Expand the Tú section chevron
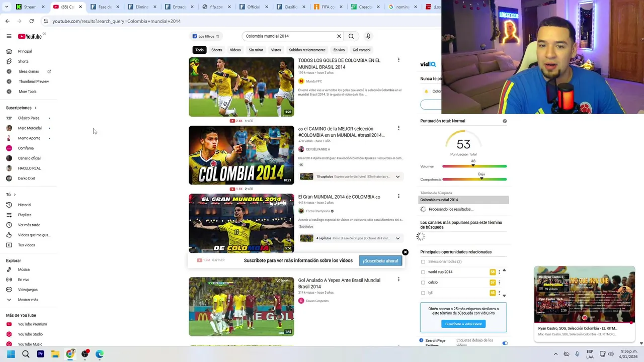644x362 pixels. pyautogui.click(x=15, y=195)
